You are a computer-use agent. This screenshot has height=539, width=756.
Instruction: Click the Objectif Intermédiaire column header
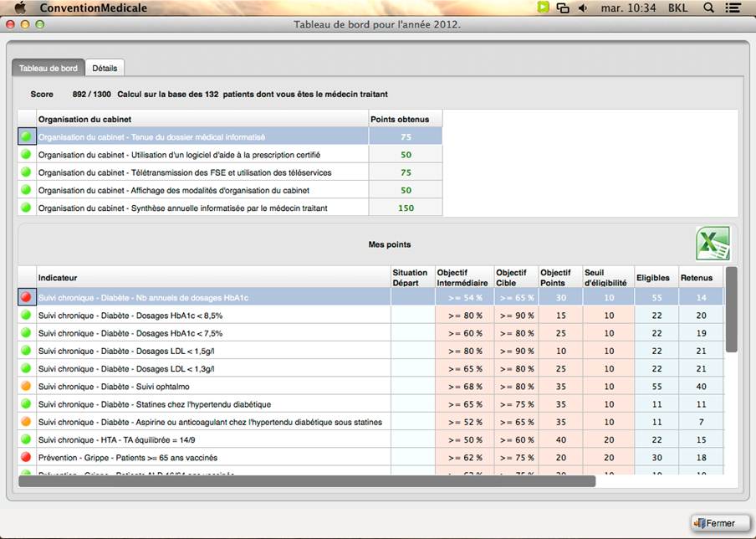pyautogui.click(x=464, y=278)
